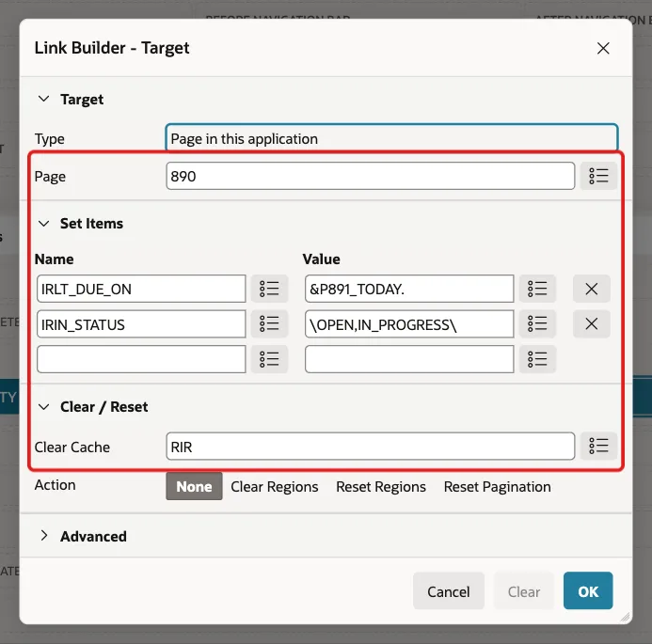Open name picker for the empty item row

269,359
